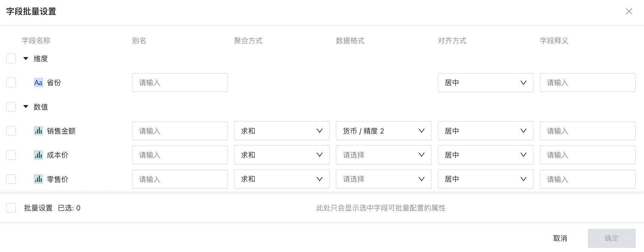Click the 别名 input for 省份

(x=180, y=82)
